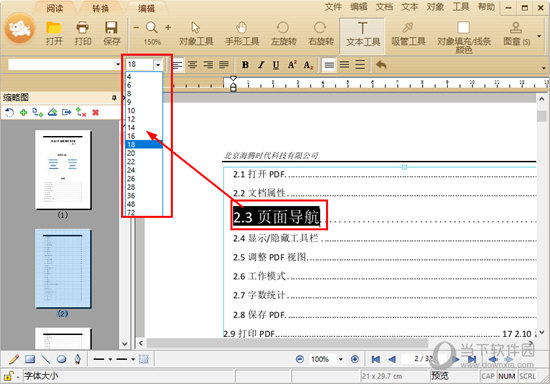550x384 pixels.
Task: Select the line drawing tool
Action: [x=46, y=359]
